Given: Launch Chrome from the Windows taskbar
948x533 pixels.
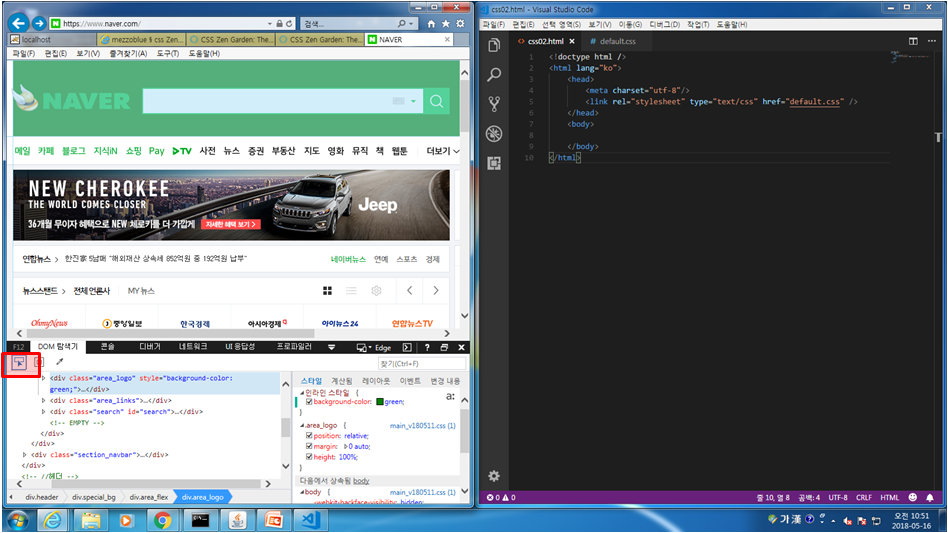Looking at the screenshot, I should pos(162,520).
